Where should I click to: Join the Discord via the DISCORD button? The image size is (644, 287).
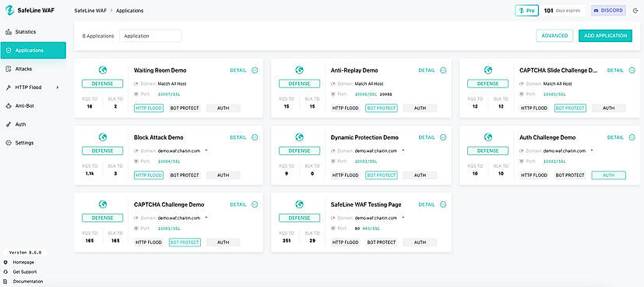tap(608, 11)
